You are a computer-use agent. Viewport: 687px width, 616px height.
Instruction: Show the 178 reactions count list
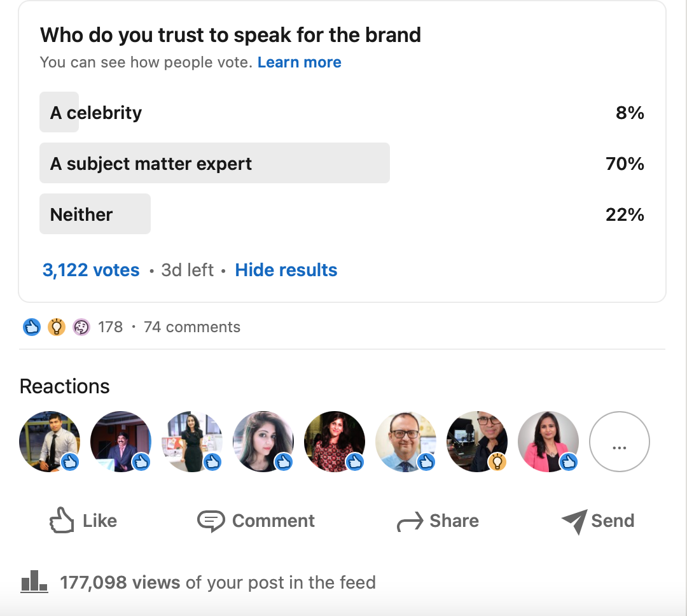111,327
